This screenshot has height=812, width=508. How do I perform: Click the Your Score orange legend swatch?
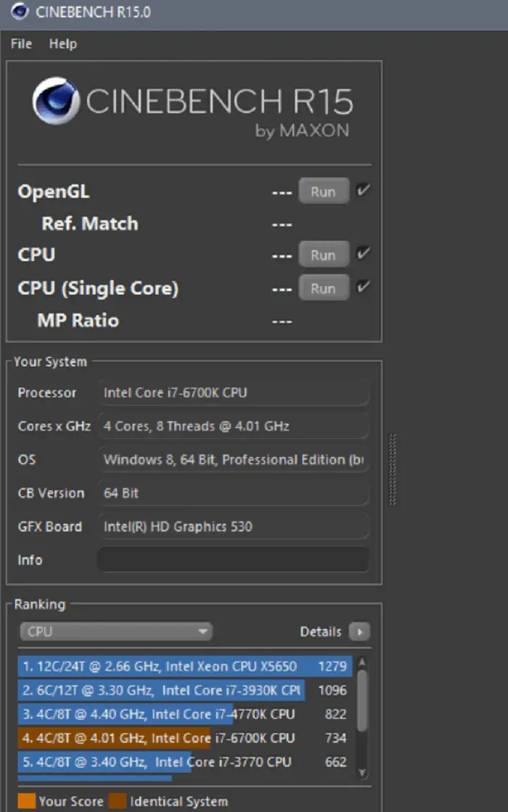click(x=26, y=801)
